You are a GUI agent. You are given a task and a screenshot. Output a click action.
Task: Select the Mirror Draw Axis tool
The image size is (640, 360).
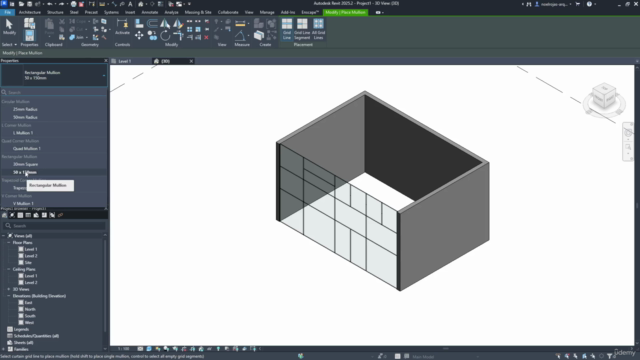pyautogui.click(x=178, y=23)
